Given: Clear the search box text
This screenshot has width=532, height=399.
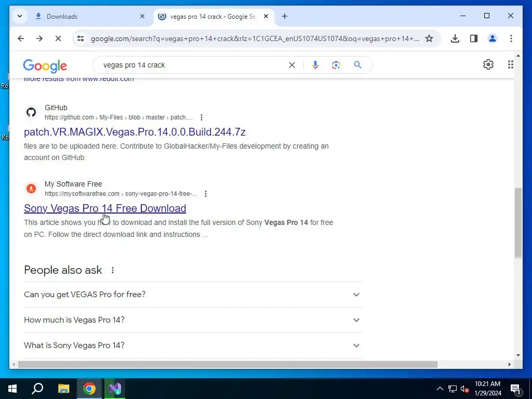Looking at the screenshot, I should click(292, 65).
